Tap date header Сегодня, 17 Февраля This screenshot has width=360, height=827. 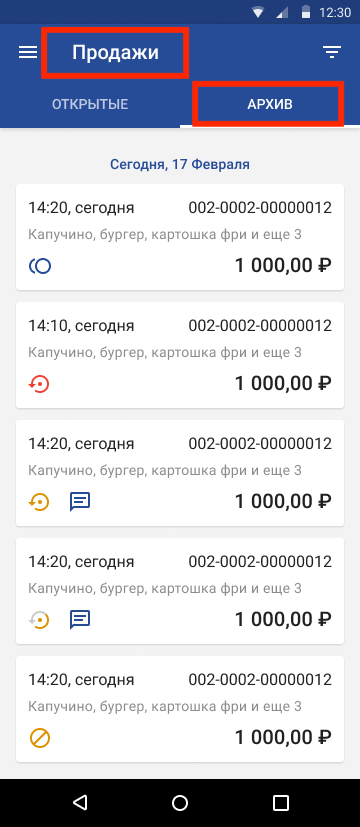click(x=180, y=165)
